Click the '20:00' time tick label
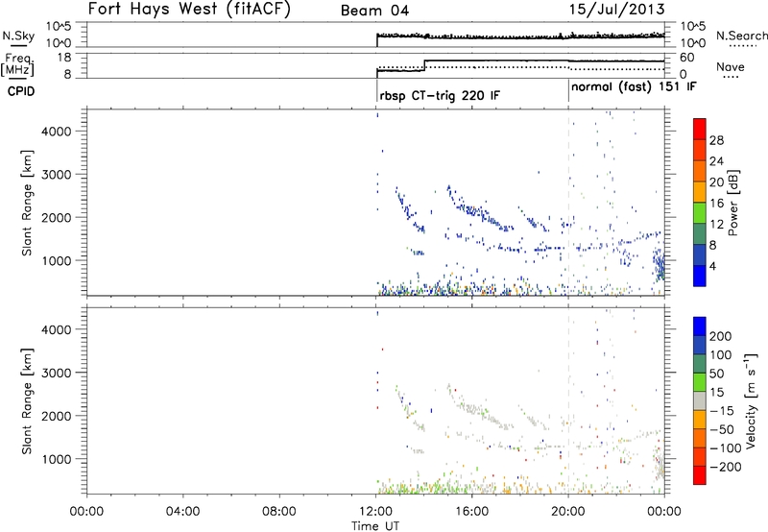The image size is (768, 532). (568, 512)
